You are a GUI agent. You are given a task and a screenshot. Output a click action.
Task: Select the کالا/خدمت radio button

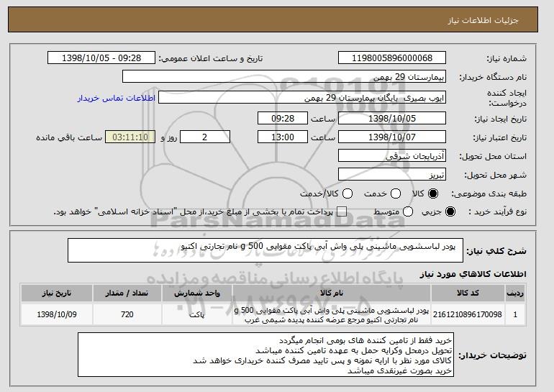tap(348, 193)
